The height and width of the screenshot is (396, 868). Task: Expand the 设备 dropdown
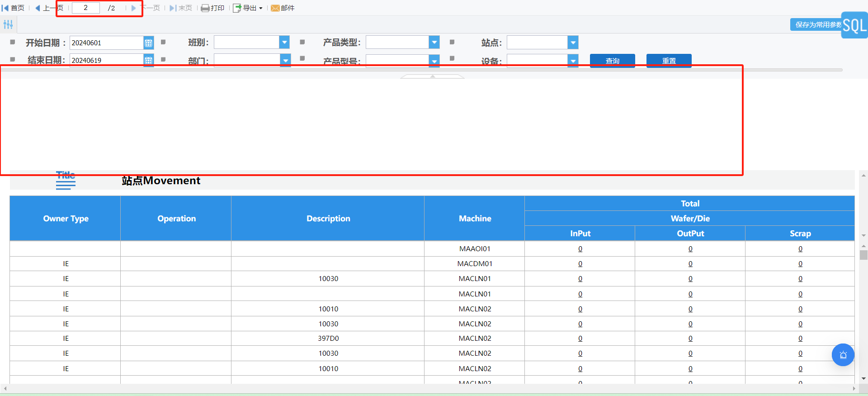[x=573, y=60]
